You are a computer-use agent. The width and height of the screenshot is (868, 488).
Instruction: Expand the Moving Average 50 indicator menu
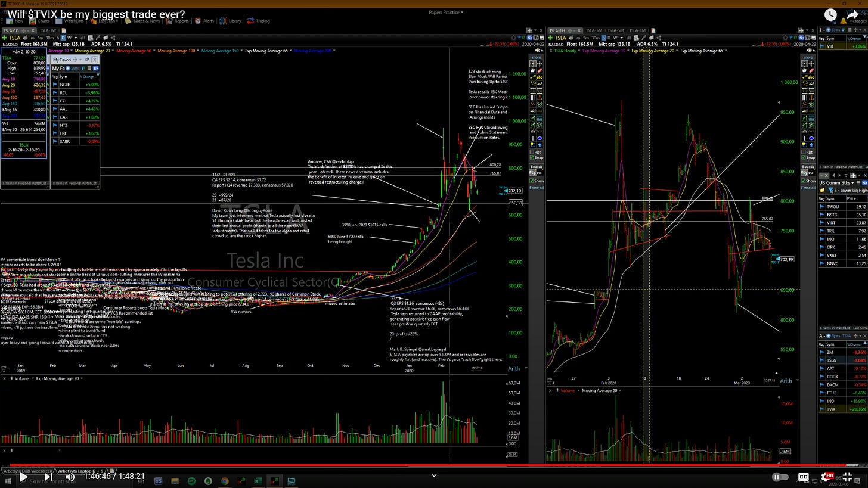[154, 51]
